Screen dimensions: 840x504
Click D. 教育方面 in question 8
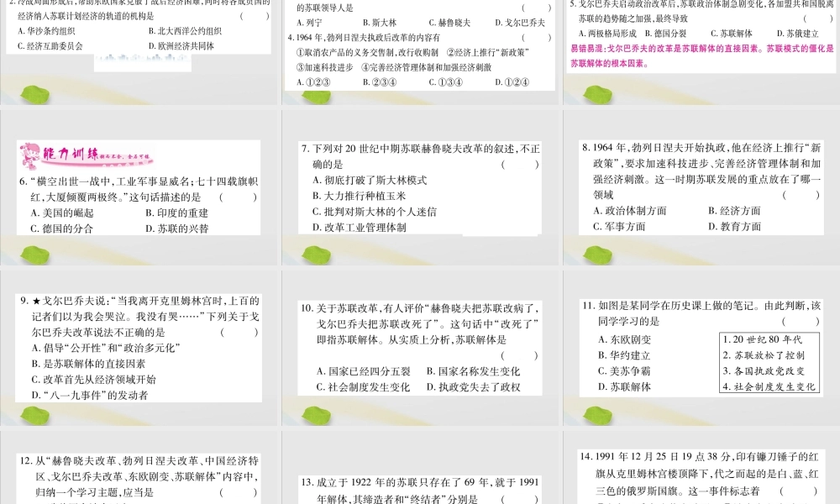(x=734, y=227)
